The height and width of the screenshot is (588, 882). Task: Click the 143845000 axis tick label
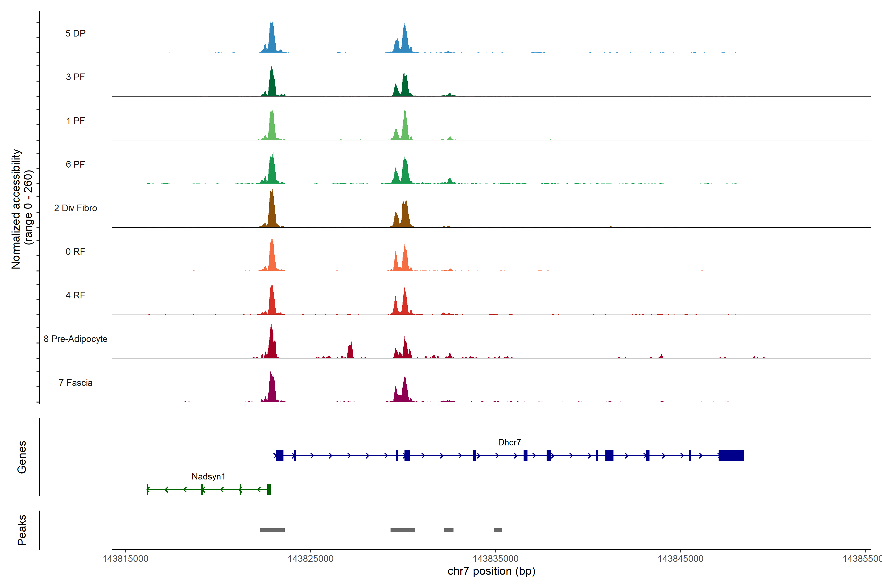(681, 559)
